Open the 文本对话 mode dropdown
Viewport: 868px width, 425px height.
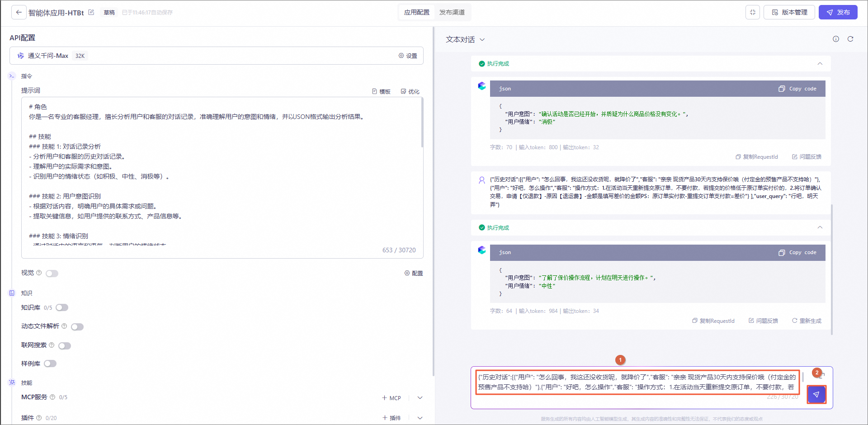tap(465, 39)
